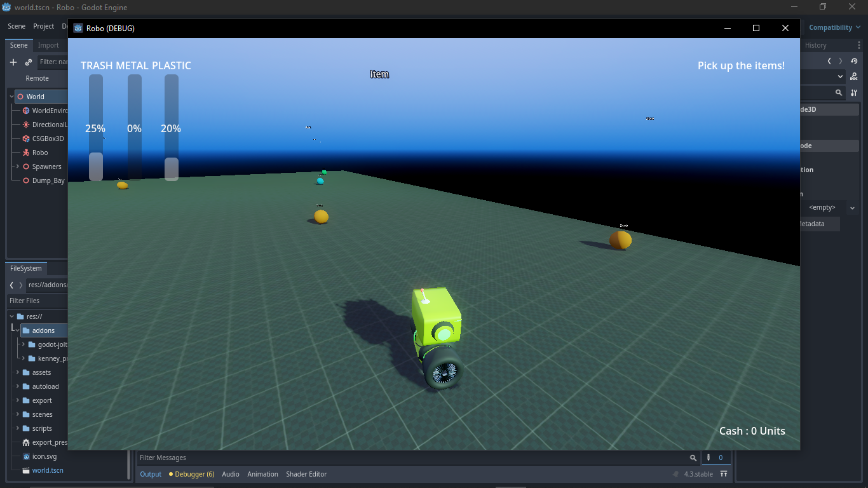Open the Audio bottom panel
The height and width of the screenshot is (488, 868).
coord(231,474)
